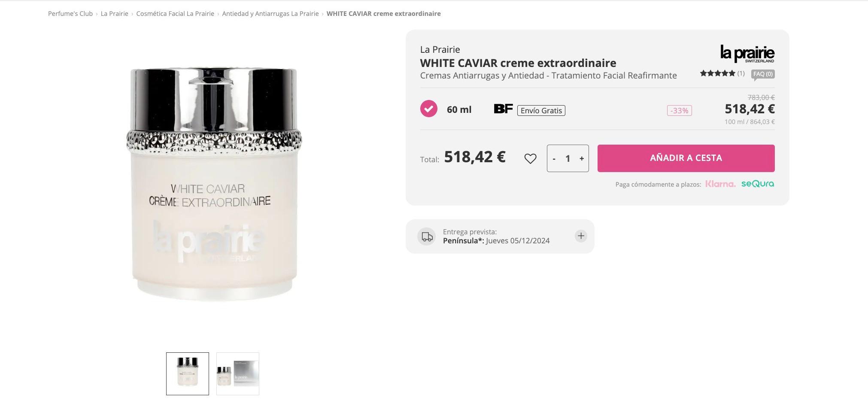Screen dimensions: 868x412
Task: Click AÑADIR A CESTA button
Action: point(686,158)
